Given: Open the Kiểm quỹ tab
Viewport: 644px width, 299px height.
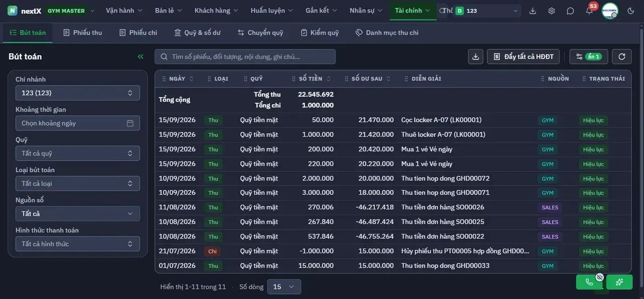Looking at the screenshot, I should coord(319,32).
